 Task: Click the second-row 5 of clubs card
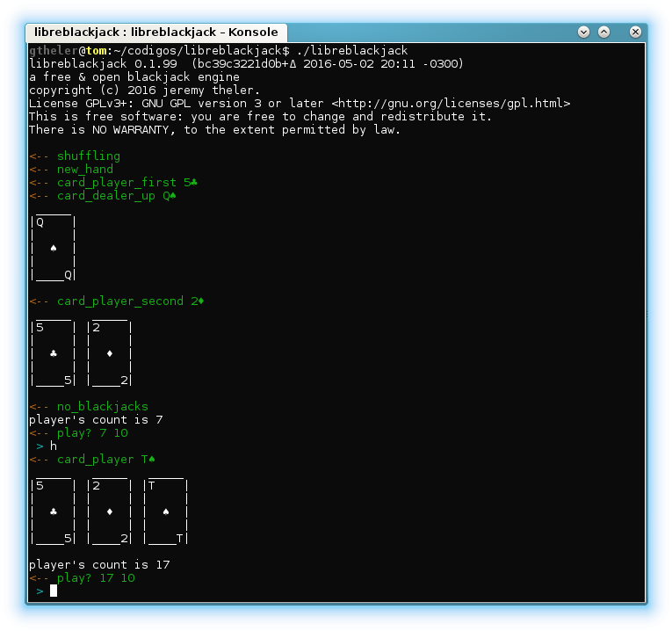[x=53, y=511]
